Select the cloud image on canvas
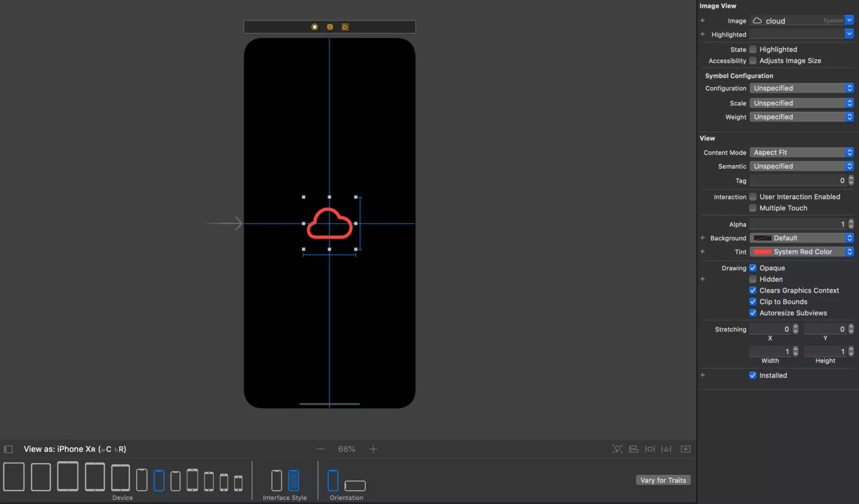 pos(330,223)
